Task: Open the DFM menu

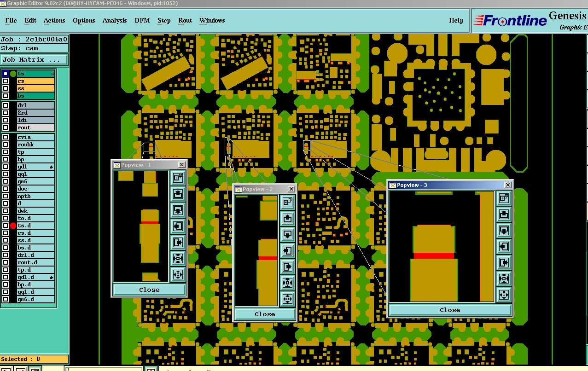Action: tap(142, 20)
